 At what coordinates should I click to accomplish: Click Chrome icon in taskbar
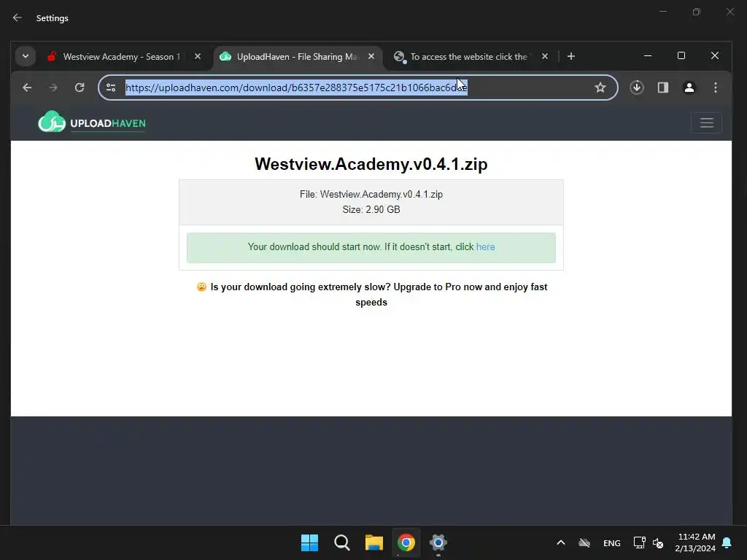(x=406, y=542)
